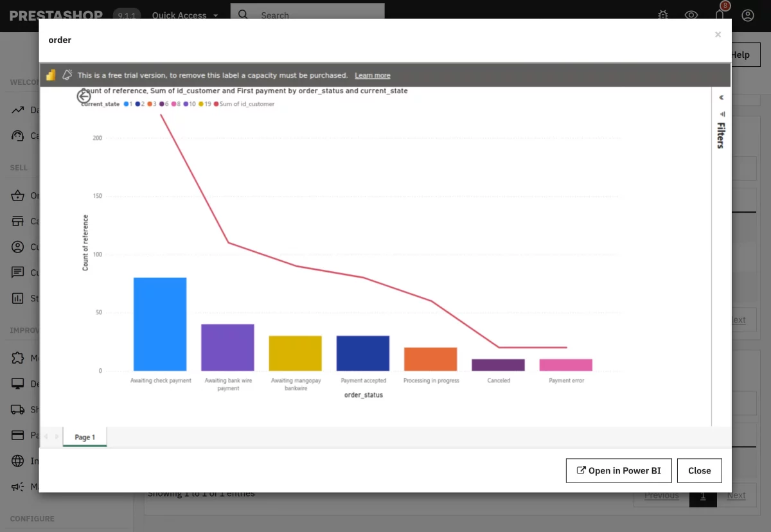Viewport: 771px width, 532px height.
Task: Select legend swatch for current_state 10
Action: click(x=186, y=104)
